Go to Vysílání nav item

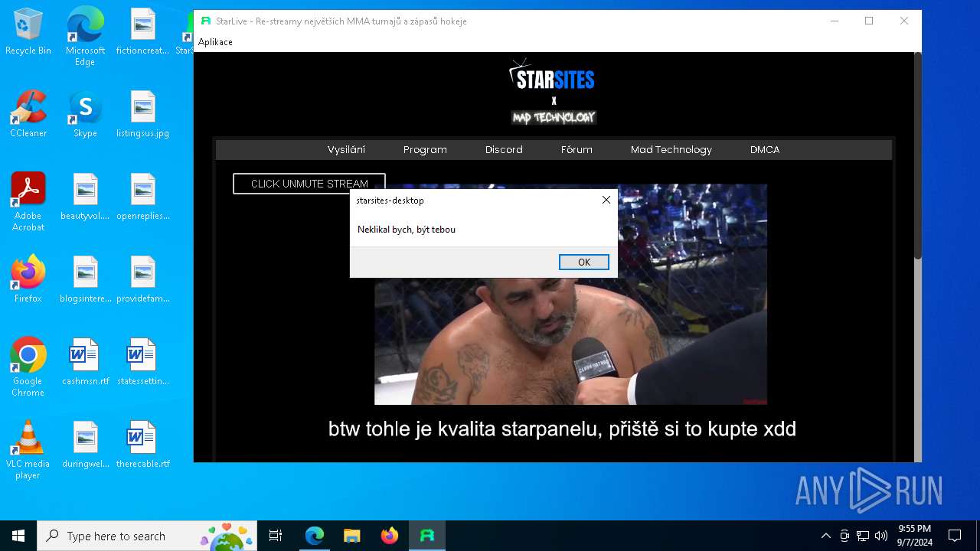(x=346, y=149)
